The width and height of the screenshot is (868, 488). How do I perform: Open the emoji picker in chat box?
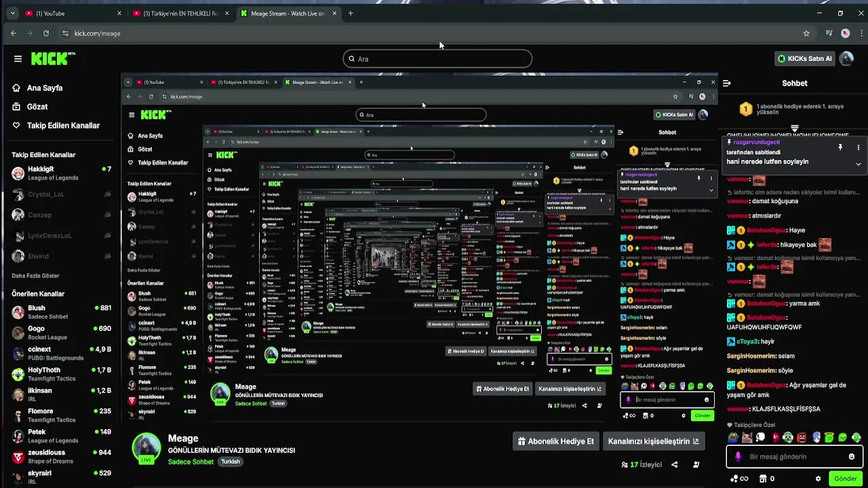coord(852,457)
